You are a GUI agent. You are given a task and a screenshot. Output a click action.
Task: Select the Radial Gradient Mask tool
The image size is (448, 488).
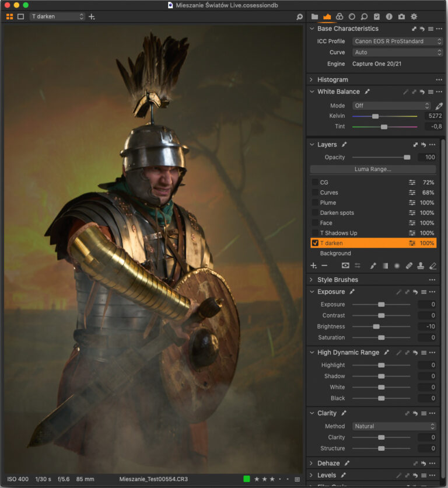pyautogui.click(x=397, y=266)
